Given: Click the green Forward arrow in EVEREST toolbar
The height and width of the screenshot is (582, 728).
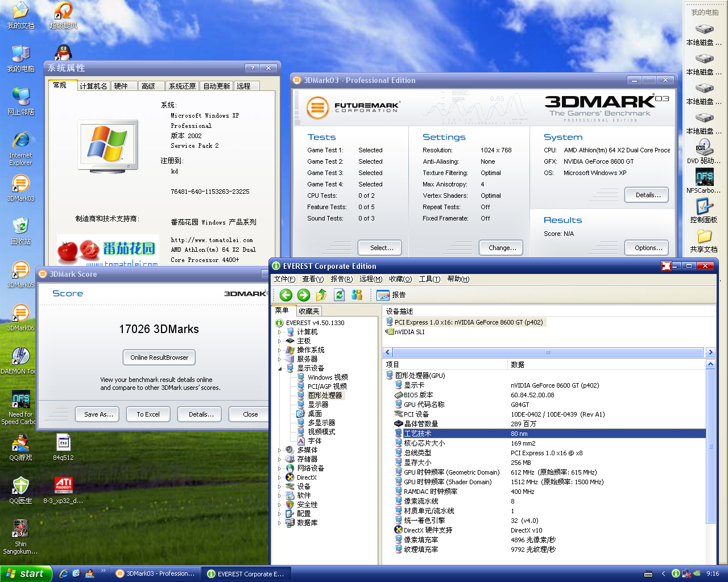Looking at the screenshot, I should click(x=304, y=294).
